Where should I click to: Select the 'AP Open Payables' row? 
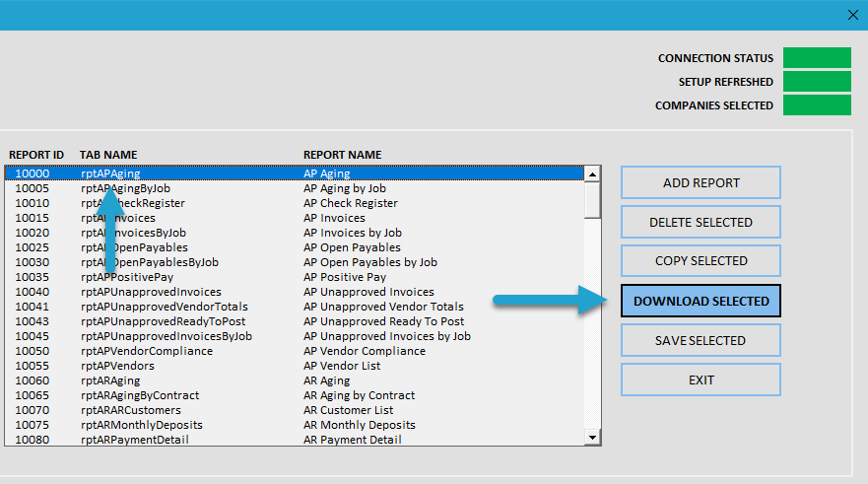pyautogui.click(x=295, y=247)
